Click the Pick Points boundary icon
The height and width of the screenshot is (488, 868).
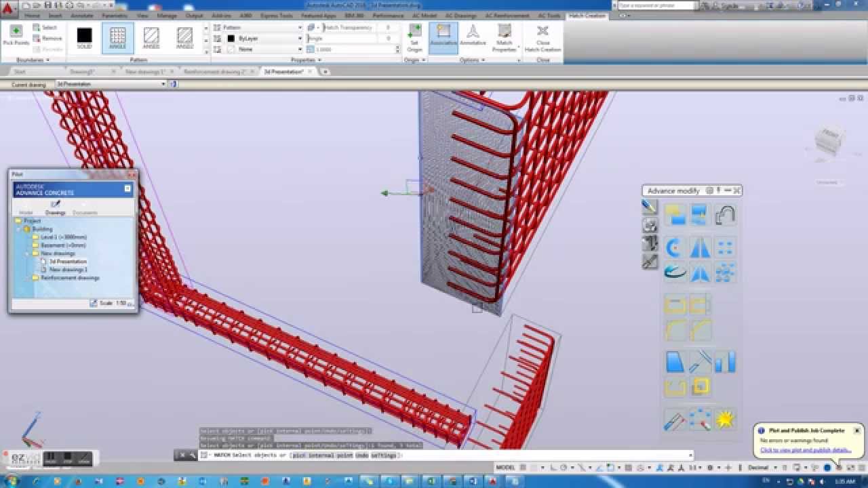click(16, 33)
